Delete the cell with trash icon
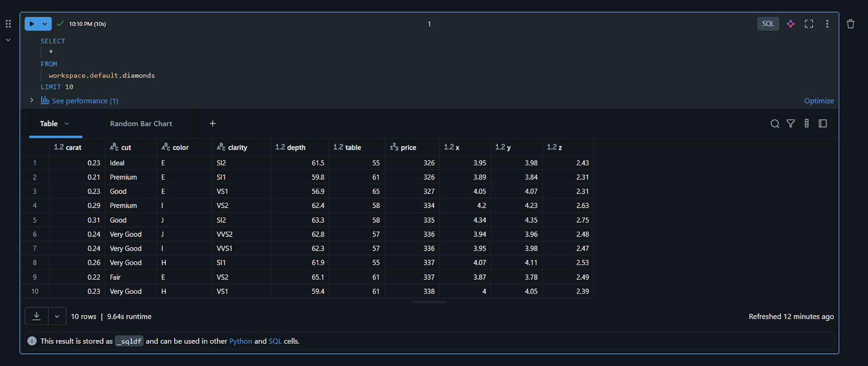The image size is (868, 366). point(850,24)
